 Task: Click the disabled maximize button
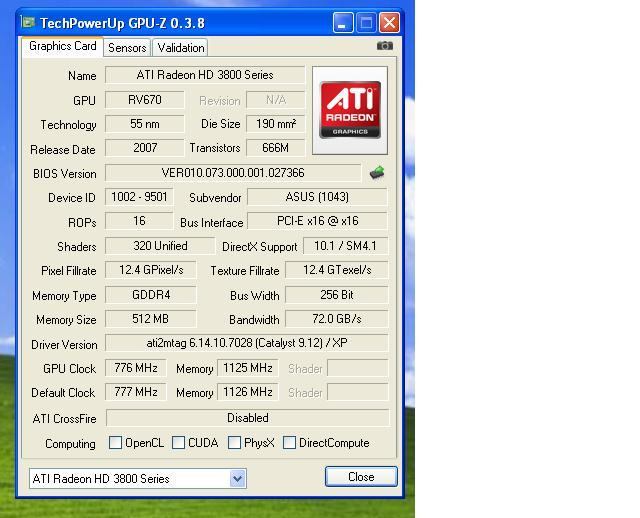tap(366, 22)
